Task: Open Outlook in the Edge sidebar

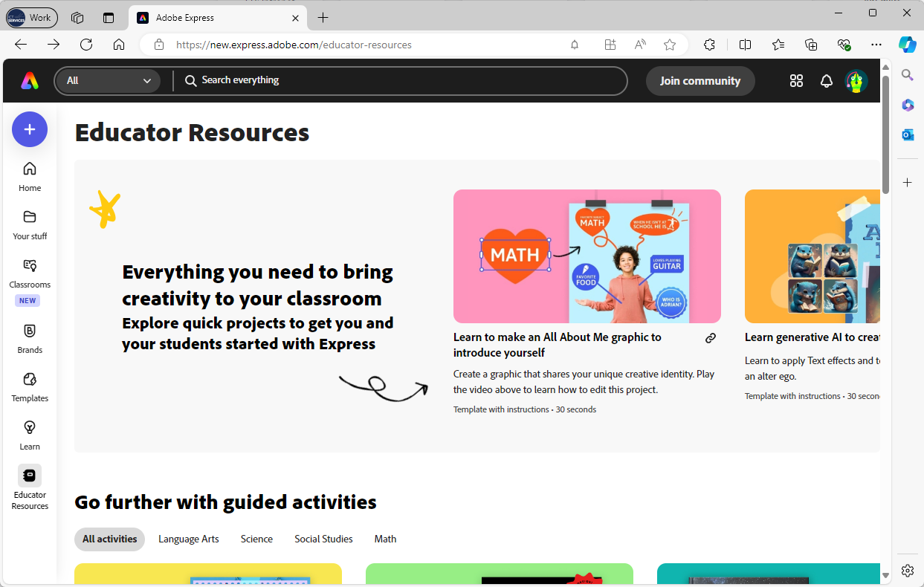Action: [x=908, y=134]
